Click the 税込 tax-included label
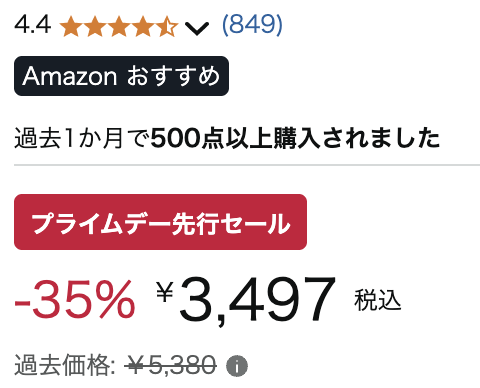 377,300
